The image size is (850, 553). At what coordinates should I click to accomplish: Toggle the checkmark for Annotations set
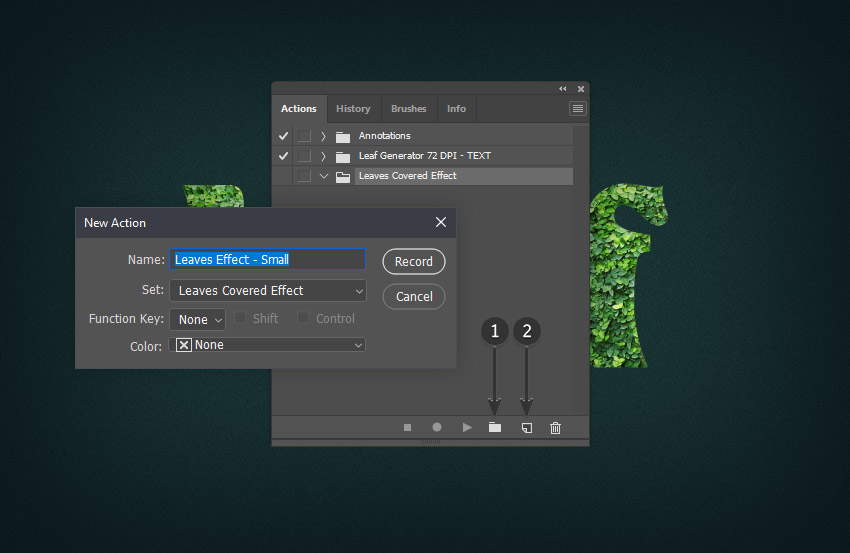pyautogui.click(x=283, y=136)
